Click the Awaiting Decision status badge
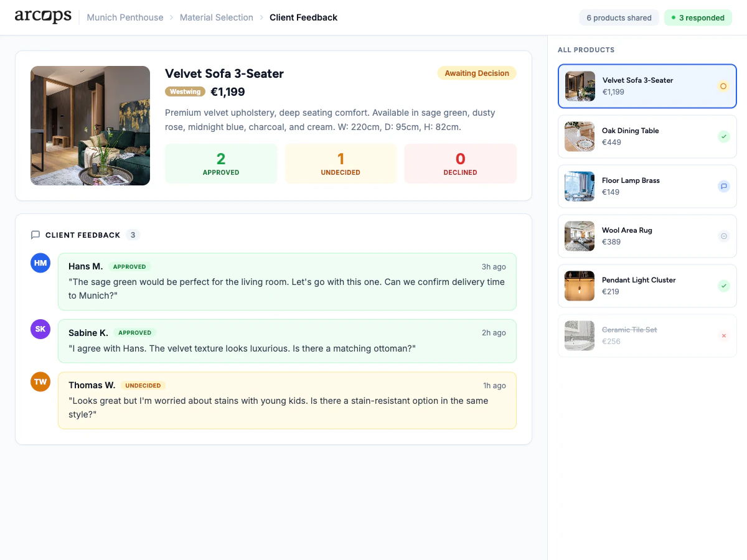This screenshot has height=560, width=747. click(477, 73)
